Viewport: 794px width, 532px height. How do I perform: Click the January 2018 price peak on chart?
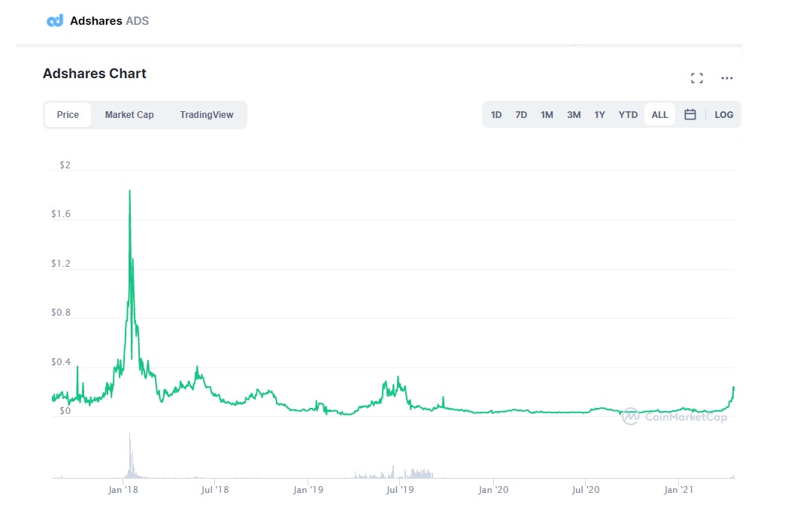[129, 192]
